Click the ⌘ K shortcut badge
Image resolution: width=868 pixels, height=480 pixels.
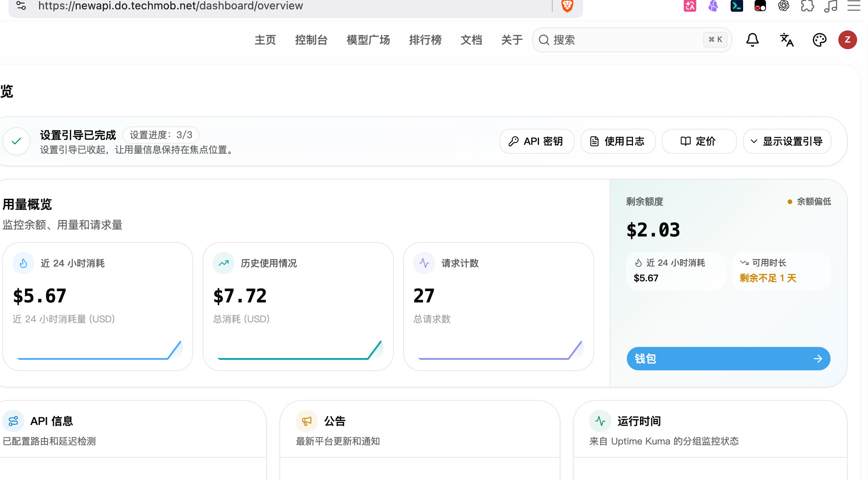(715, 40)
